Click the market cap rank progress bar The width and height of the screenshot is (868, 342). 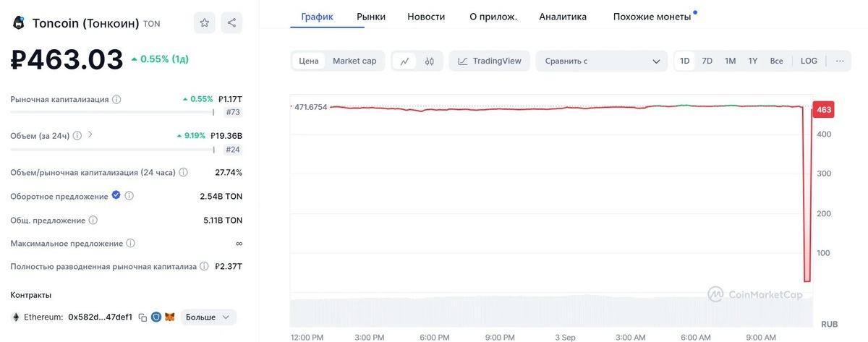coord(112,112)
